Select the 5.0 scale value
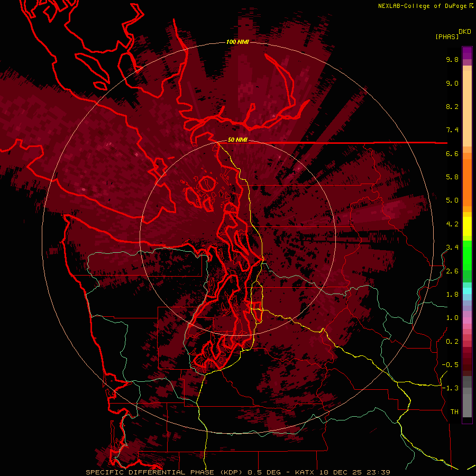 click(452, 200)
